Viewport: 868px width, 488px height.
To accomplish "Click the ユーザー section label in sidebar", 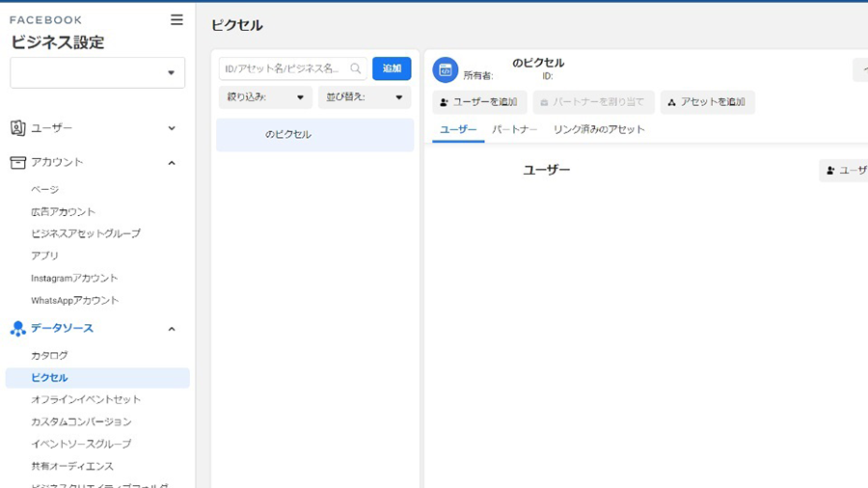I will (x=51, y=128).
